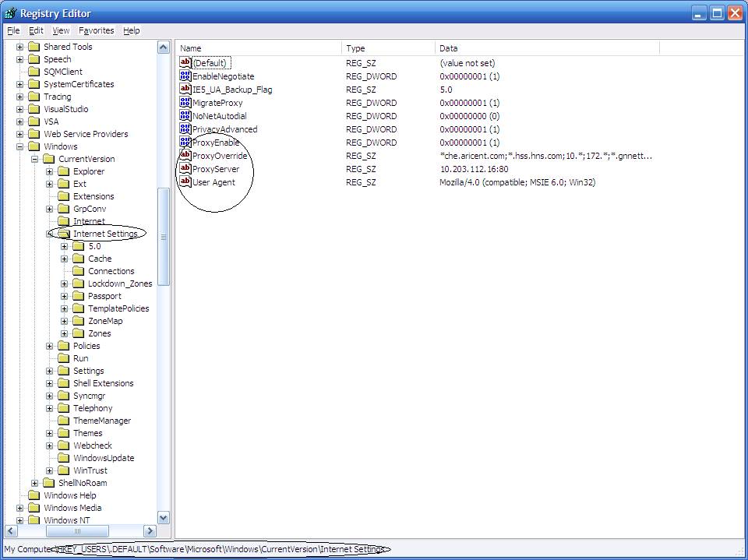Open the Edit menu
The width and height of the screenshot is (748, 560).
tap(36, 30)
